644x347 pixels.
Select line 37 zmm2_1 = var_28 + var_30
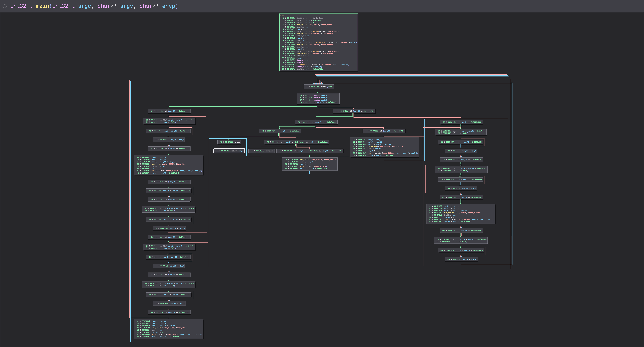point(156,162)
